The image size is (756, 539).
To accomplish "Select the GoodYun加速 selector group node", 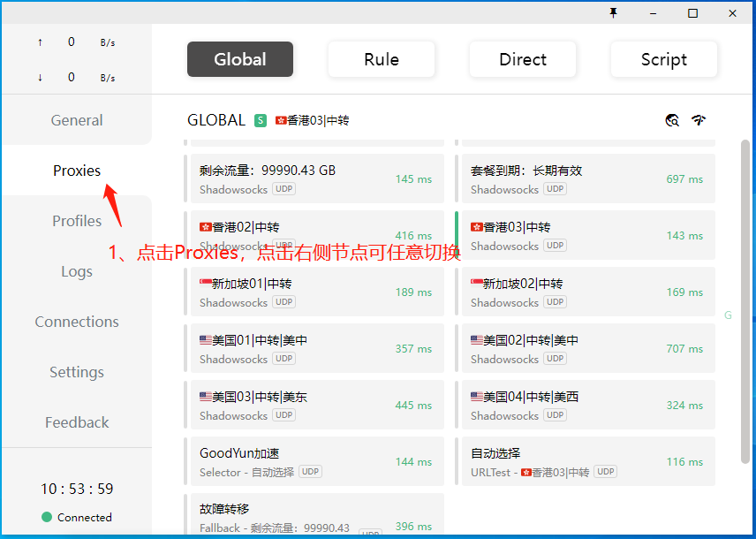I will click(315, 461).
